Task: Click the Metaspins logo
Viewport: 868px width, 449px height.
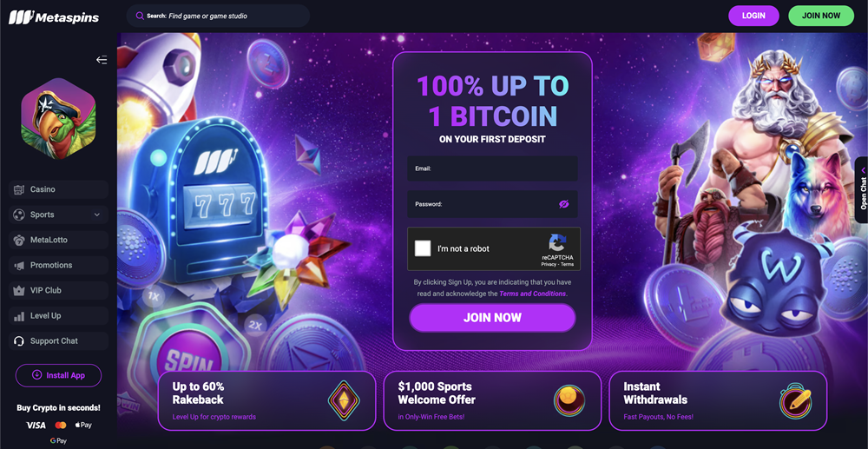Action: click(54, 17)
